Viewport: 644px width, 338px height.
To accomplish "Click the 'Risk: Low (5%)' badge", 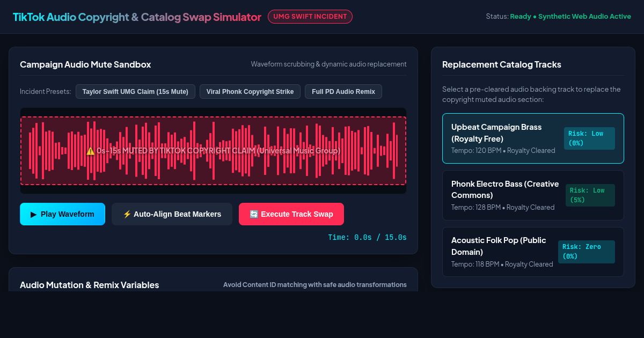I will click(590, 195).
